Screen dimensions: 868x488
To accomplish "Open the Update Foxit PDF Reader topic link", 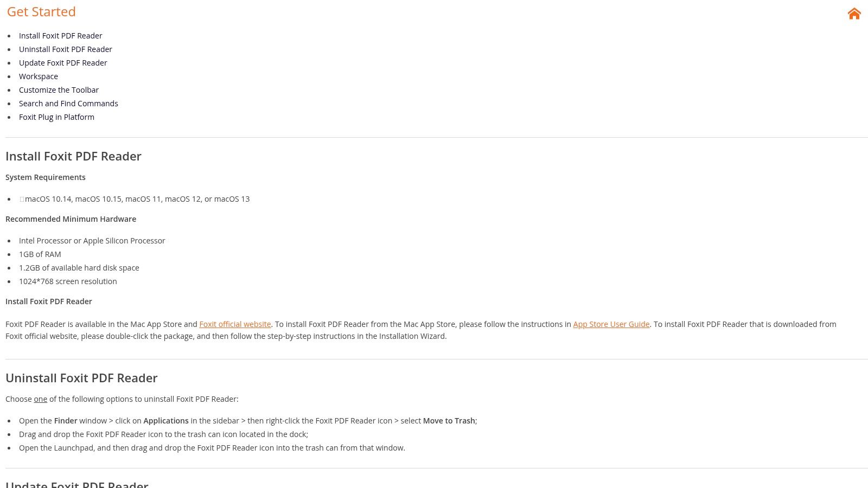I will (63, 62).
